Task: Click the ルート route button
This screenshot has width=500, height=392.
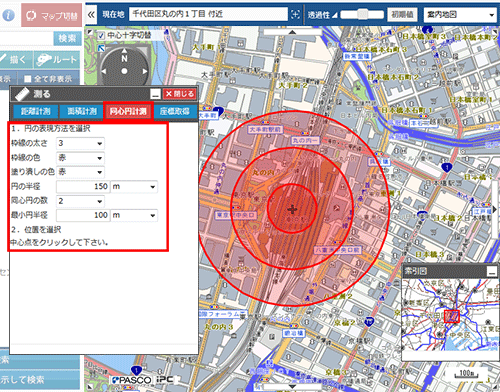Action: point(57,60)
